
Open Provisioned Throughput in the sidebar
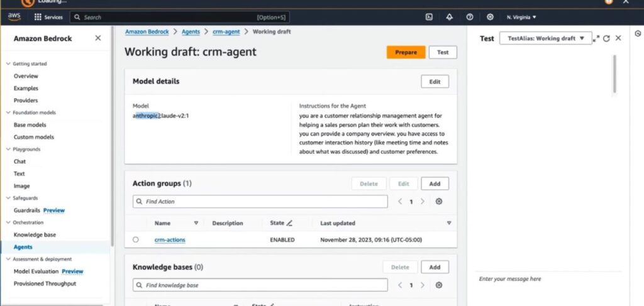[45, 283]
